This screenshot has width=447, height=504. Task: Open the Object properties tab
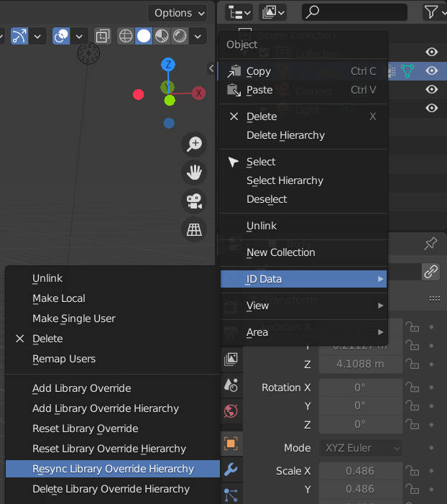coord(231,444)
